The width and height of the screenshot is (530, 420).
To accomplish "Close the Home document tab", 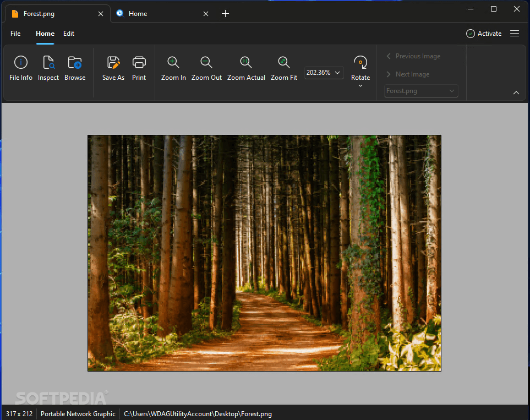I will click(206, 14).
